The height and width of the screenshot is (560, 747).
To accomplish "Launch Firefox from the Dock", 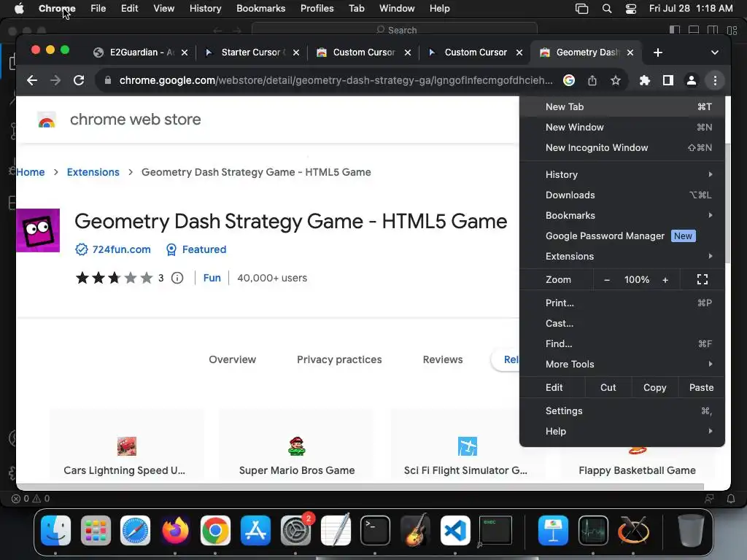I will coord(175,531).
